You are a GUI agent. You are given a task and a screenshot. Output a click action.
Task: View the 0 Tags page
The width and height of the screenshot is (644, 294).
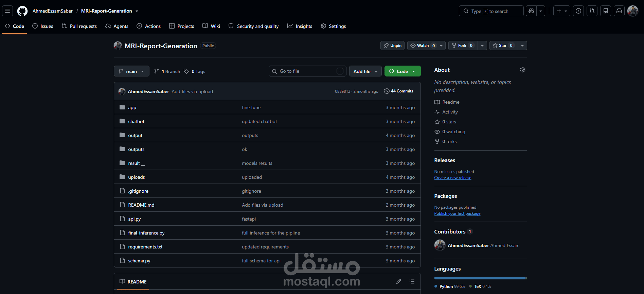195,71
